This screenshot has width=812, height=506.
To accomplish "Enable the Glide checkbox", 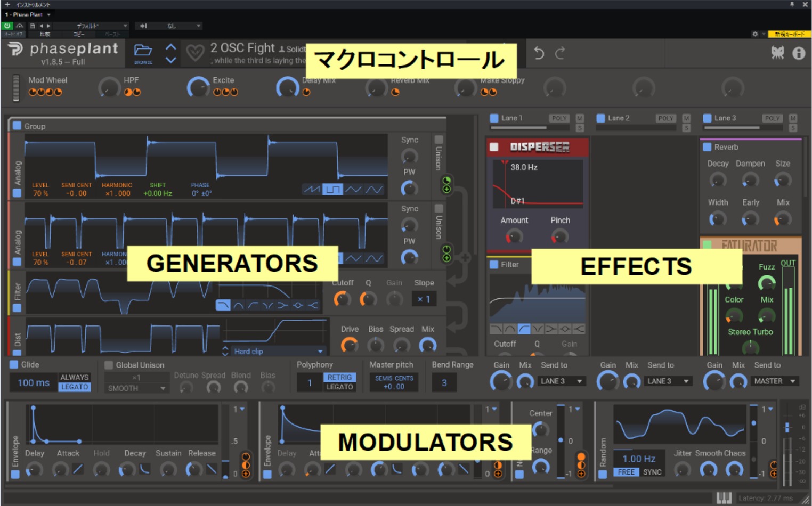I will click(14, 365).
